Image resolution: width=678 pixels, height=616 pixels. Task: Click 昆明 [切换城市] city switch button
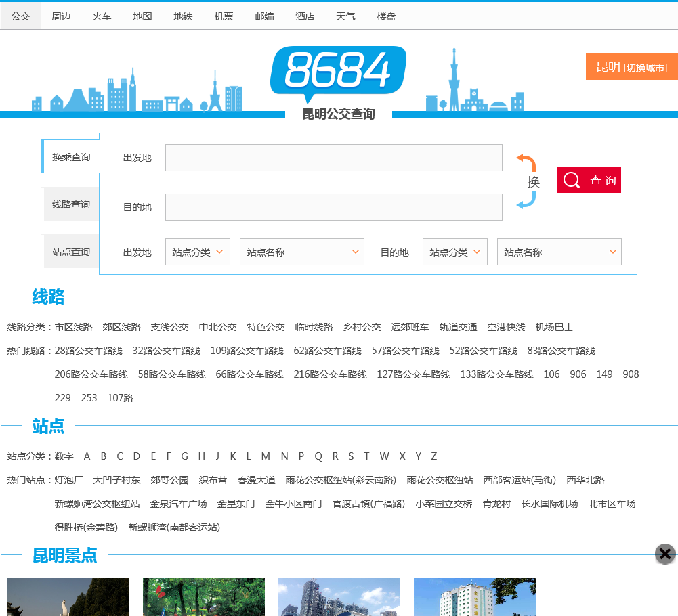click(x=631, y=66)
